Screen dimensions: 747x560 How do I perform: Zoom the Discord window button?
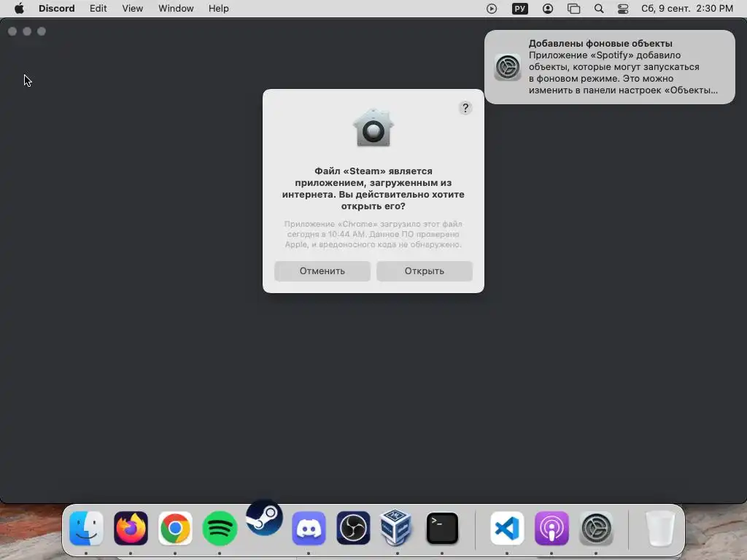tap(42, 31)
